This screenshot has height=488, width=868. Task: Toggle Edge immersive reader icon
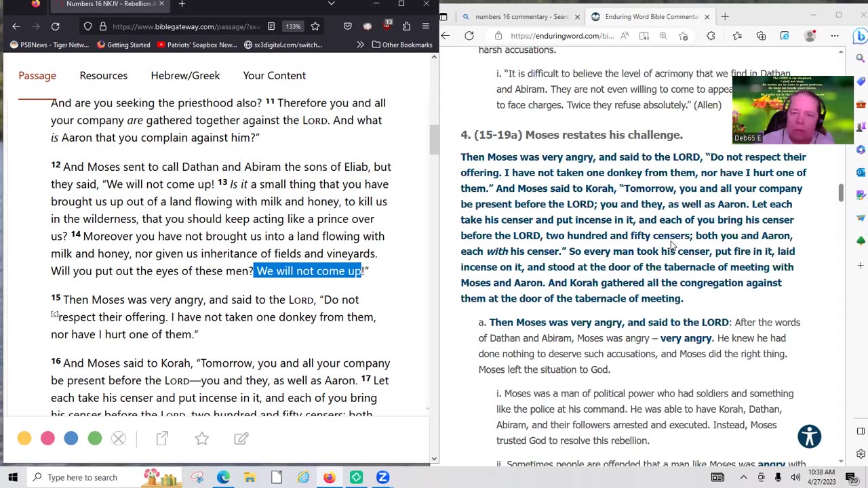click(644, 36)
